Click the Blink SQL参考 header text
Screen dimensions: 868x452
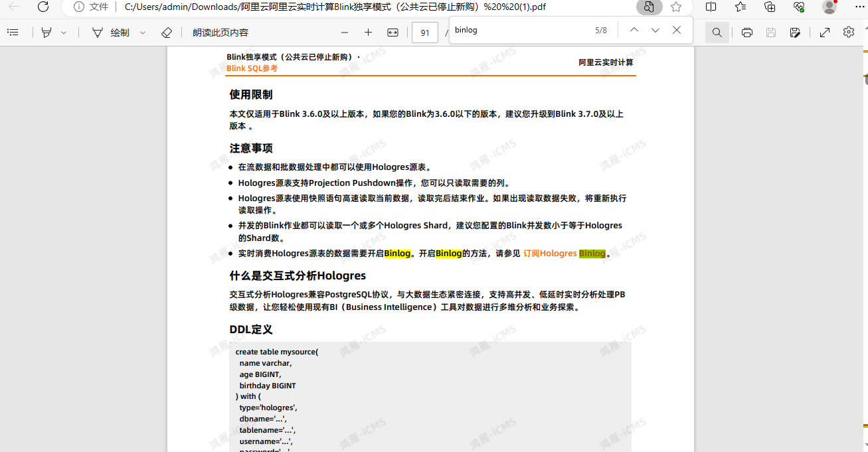[252, 68]
